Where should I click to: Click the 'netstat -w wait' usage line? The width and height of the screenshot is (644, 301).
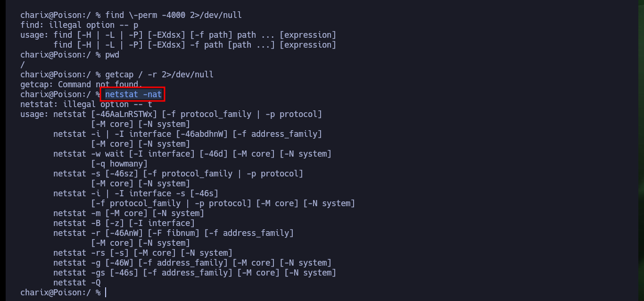192,154
